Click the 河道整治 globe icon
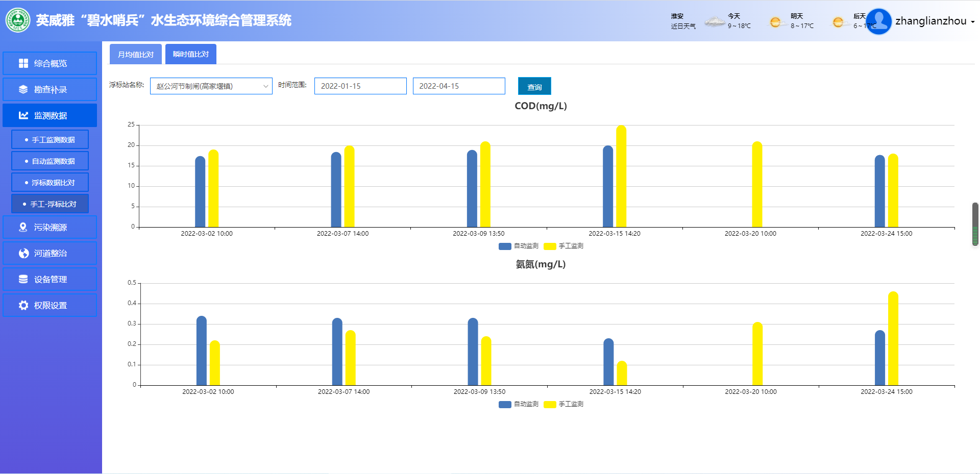The height and width of the screenshot is (474, 980). [23, 253]
